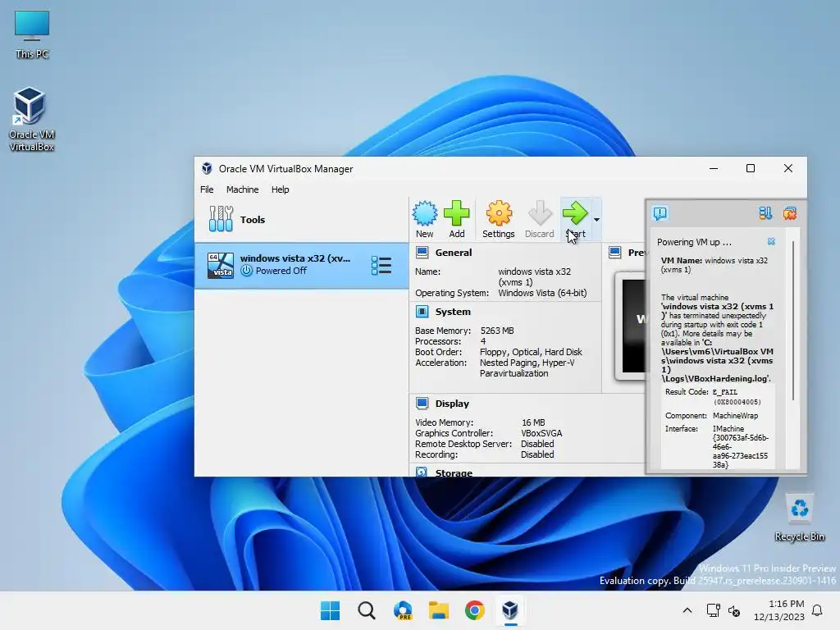This screenshot has width=840, height=630.
Task: Open the Recycle Bin desktop icon
Action: coord(799,518)
